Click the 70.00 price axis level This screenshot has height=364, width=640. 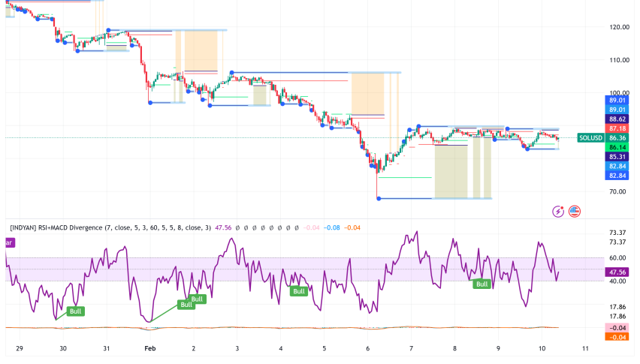(x=618, y=191)
